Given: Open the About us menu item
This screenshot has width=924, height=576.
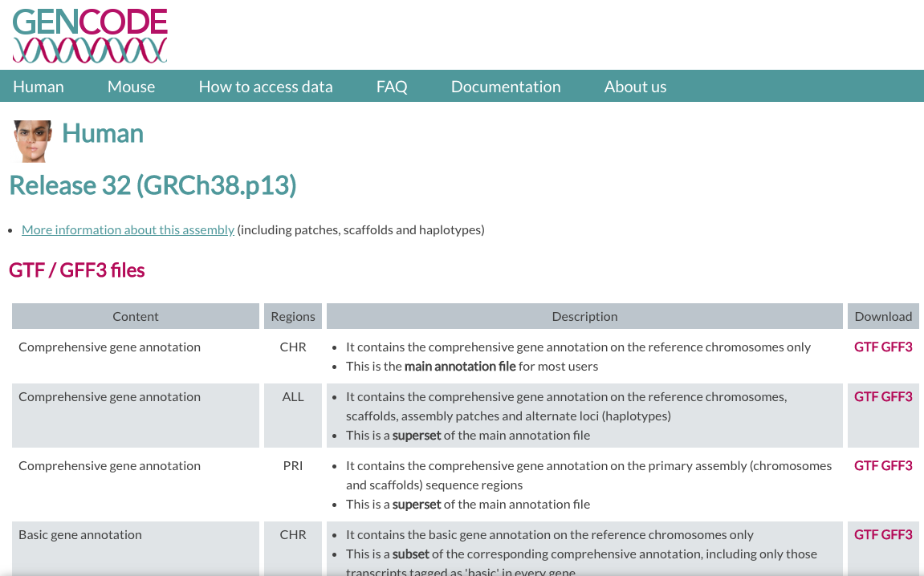Looking at the screenshot, I should (635, 87).
